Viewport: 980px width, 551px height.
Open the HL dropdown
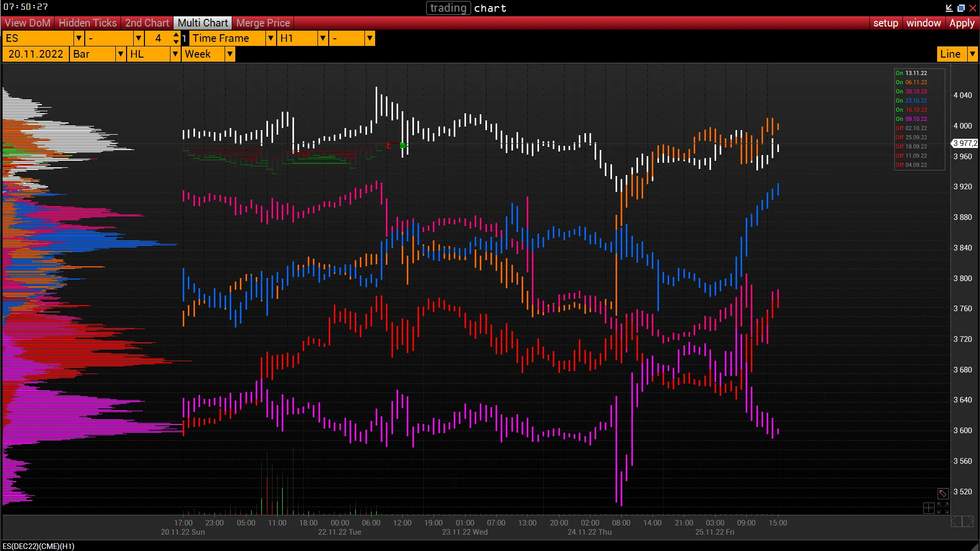click(x=175, y=54)
